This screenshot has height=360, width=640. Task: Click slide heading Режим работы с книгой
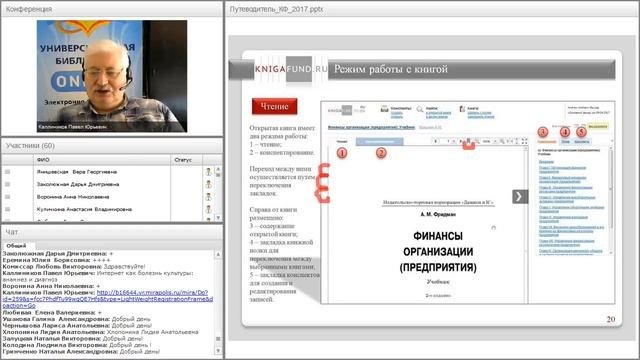pyautogui.click(x=391, y=69)
